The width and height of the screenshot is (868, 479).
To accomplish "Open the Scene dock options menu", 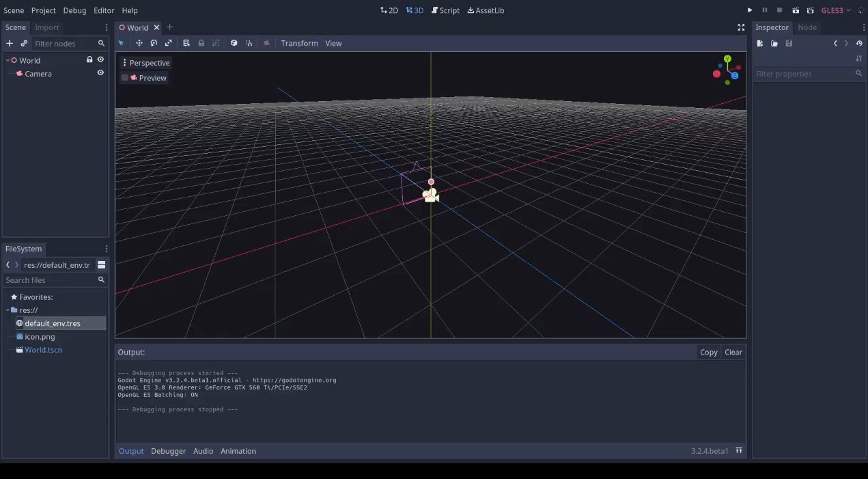I will coord(106,27).
